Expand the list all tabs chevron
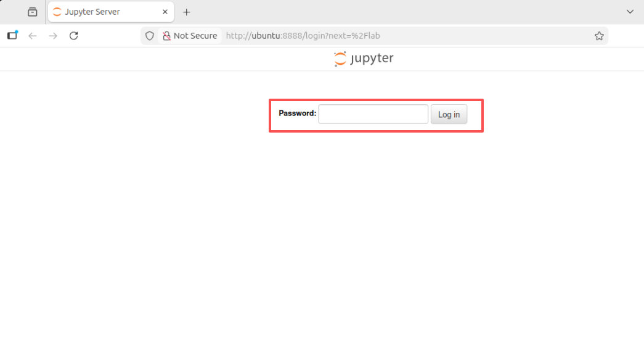The image size is (644, 341). [x=630, y=12]
